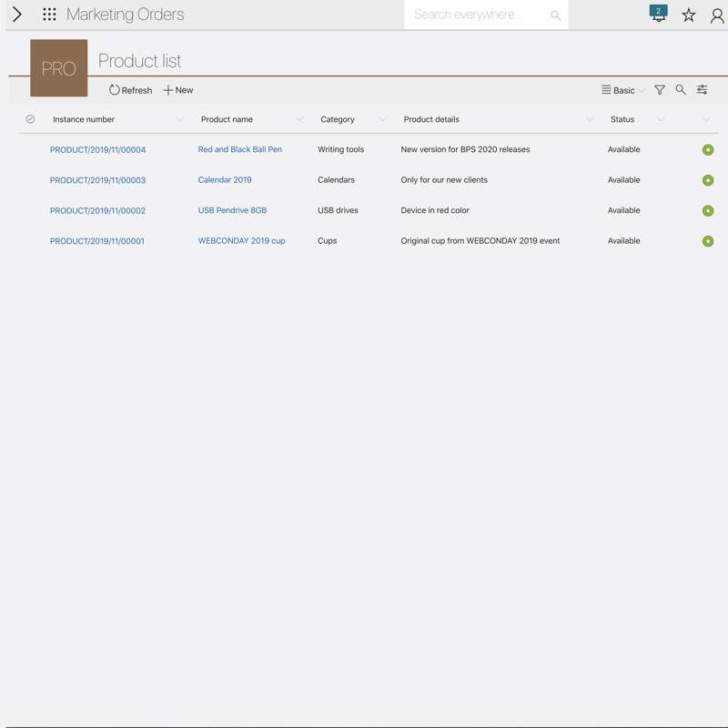The width and height of the screenshot is (728, 728).
Task: Open the applications grid menu
Action: click(49, 15)
